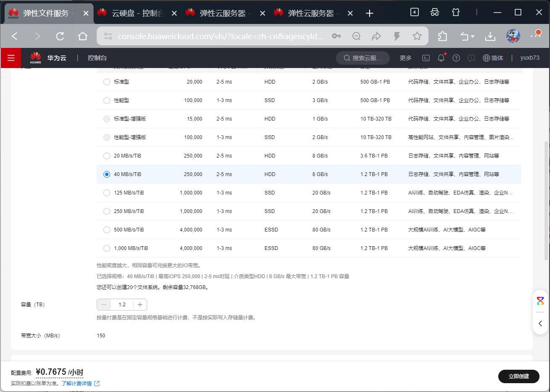Select the 性能型-增强版 radio option
Viewport: 550px width, 392px height.
[x=107, y=137]
